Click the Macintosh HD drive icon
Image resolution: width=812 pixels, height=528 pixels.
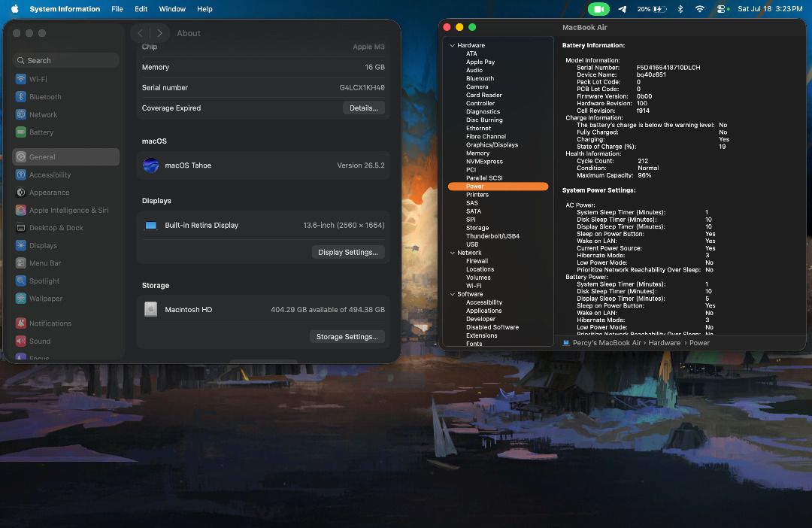[x=150, y=309]
